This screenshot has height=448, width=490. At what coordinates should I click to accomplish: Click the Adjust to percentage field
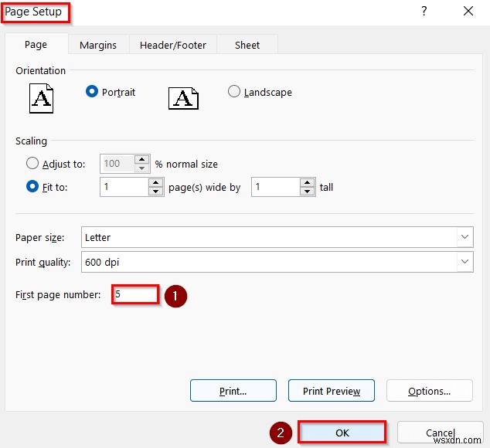click(x=117, y=164)
